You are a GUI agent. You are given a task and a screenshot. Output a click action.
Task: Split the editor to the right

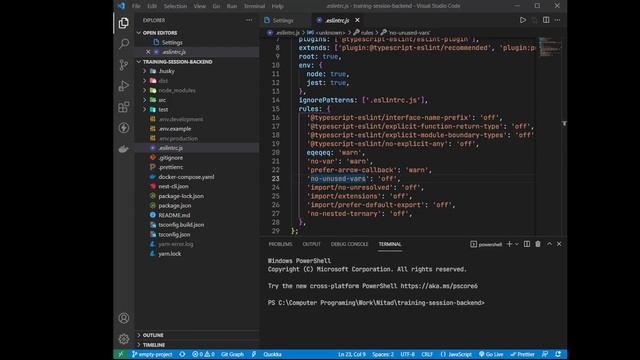pyautogui.click(x=546, y=20)
